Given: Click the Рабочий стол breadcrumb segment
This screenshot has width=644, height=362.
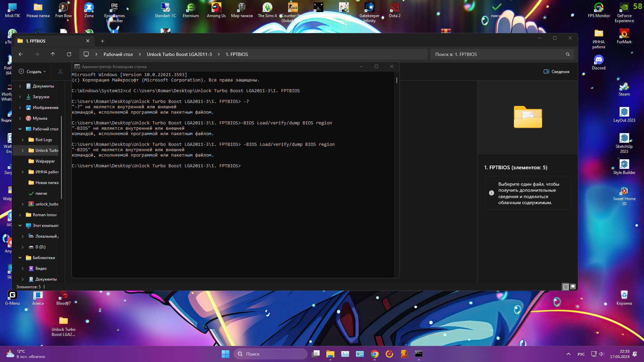Looking at the screenshot, I should click(118, 54).
